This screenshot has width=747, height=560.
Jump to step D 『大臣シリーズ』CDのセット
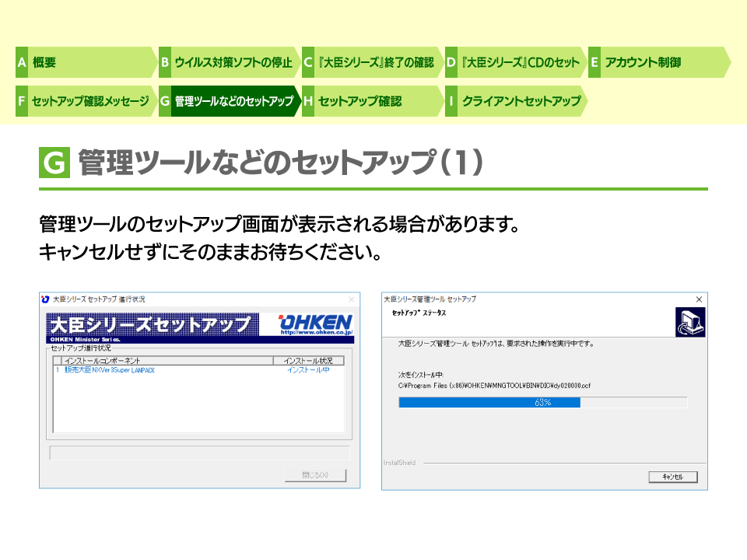516,62
